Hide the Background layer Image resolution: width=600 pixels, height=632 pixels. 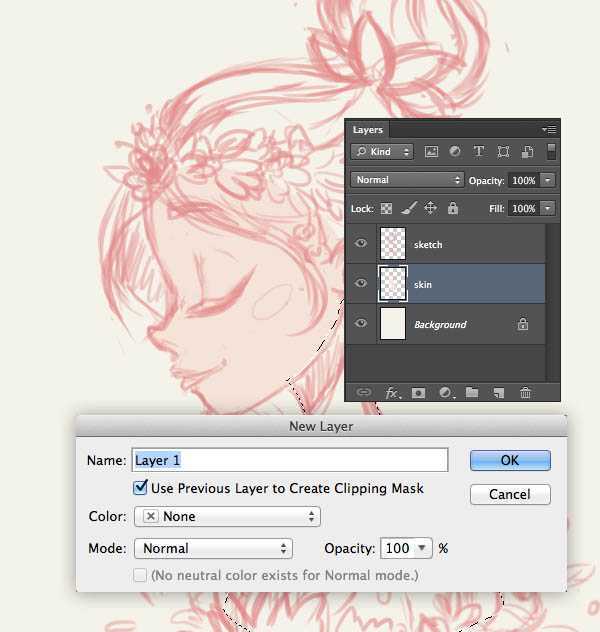click(361, 323)
